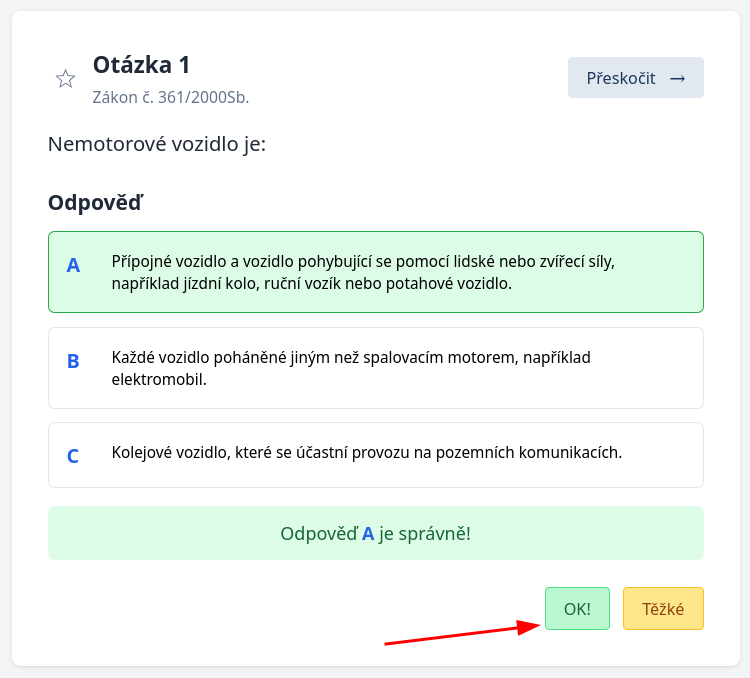The image size is (750, 678).
Task: Click 'elektromobil.' text in answer B
Action: 159,380
